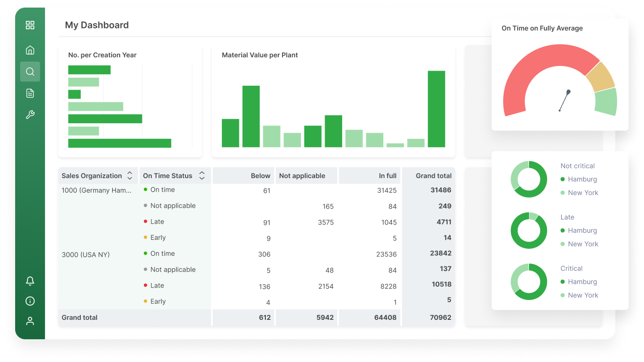
Task: Sort by On Time Status column arrows
Action: (202, 176)
